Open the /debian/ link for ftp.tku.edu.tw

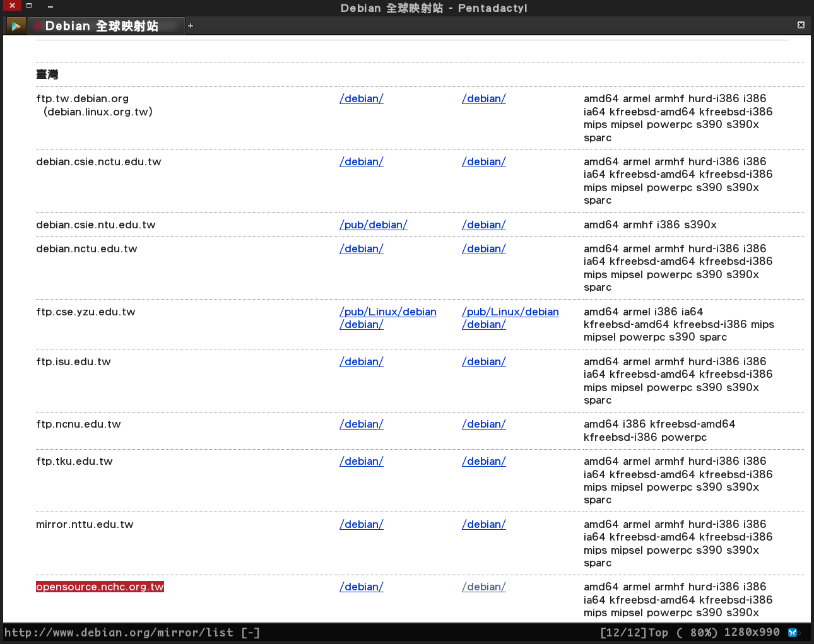pyautogui.click(x=361, y=461)
